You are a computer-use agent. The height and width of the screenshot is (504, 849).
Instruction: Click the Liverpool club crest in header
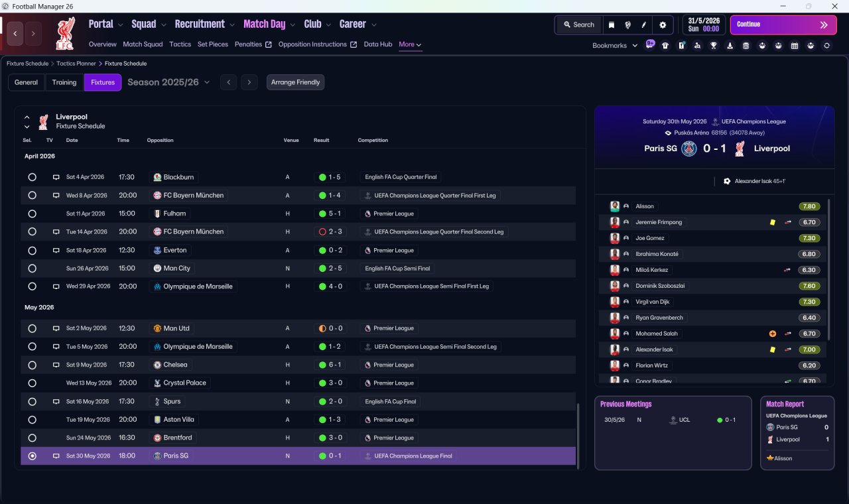(x=65, y=33)
